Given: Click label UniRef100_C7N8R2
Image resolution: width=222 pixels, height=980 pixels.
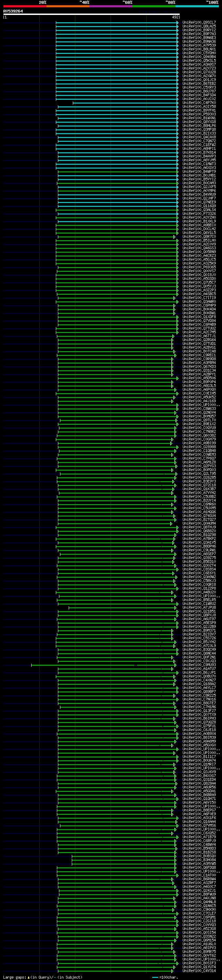Looking at the screenshot, I should coord(199,431).
